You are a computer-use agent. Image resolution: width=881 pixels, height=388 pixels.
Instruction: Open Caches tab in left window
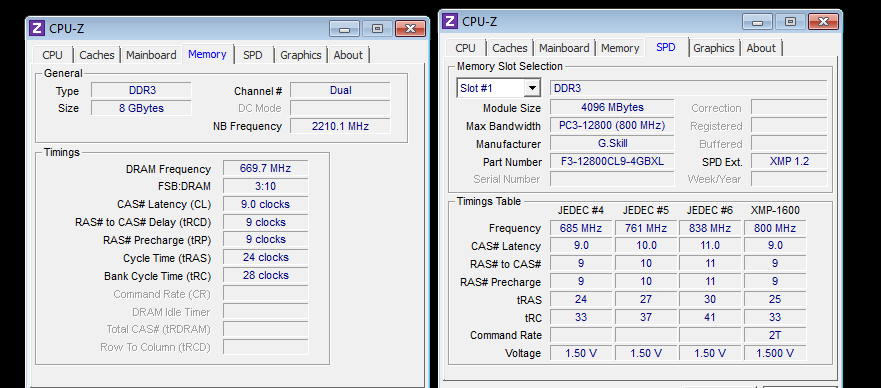pos(97,55)
